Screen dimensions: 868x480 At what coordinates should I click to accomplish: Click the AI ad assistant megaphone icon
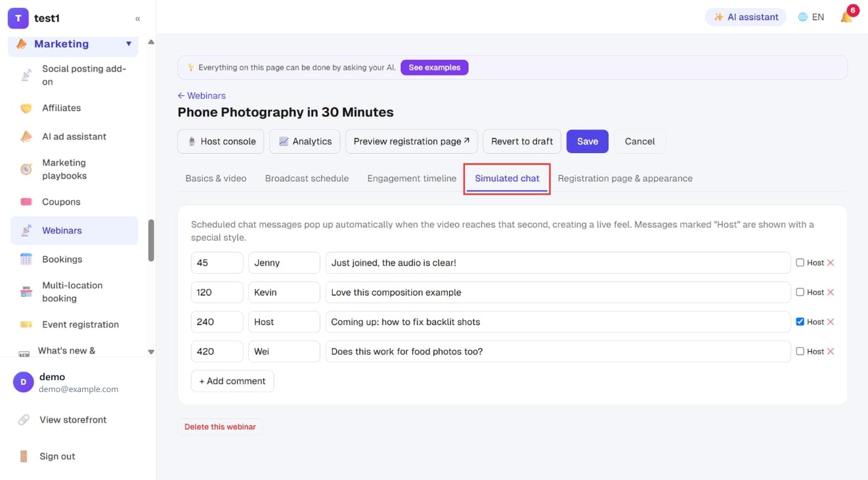coord(26,137)
